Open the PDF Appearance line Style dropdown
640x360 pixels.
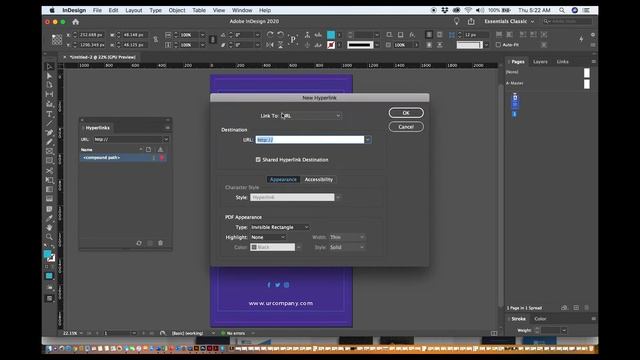pyautogui.click(x=347, y=247)
